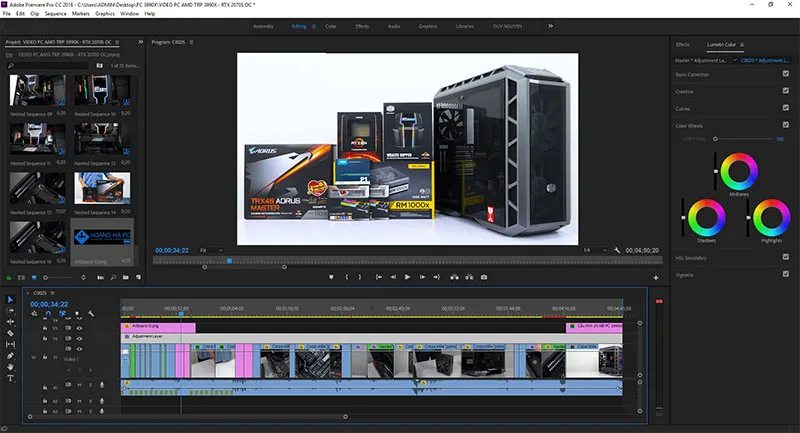Open Program monitor settings wrench
This screenshot has width=800, height=433.
[x=617, y=250]
